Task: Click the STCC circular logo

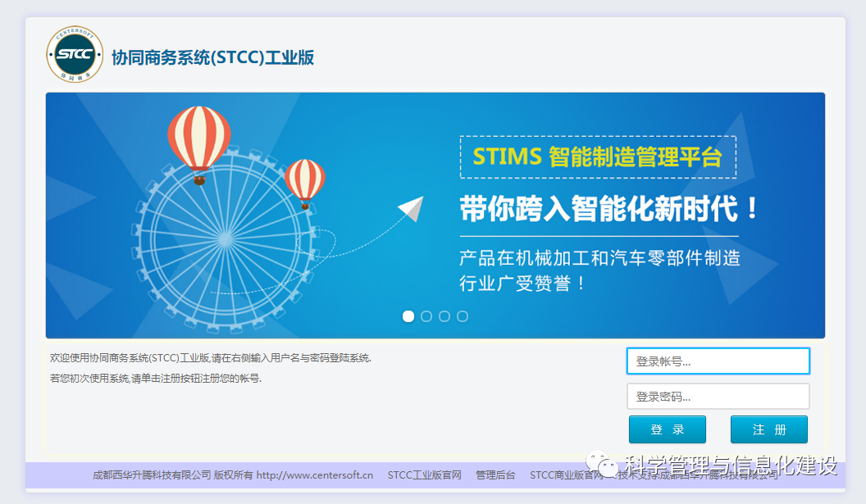Action: [75, 54]
